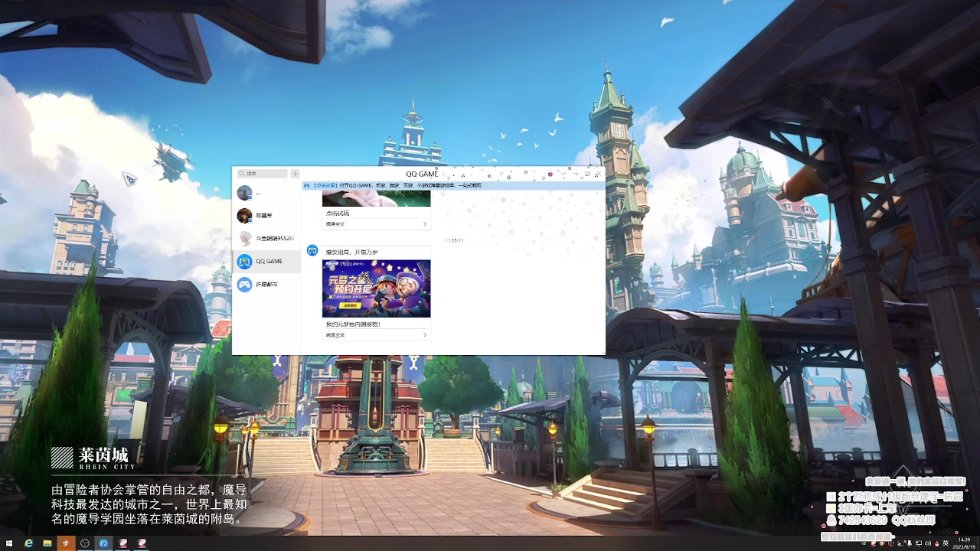Image resolution: width=980 pixels, height=551 pixels.
Task: Open the taskbar clock showing 14:39
Action: pos(963,543)
